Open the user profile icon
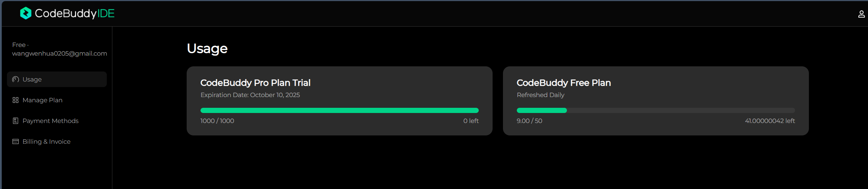The height and width of the screenshot is (189, 868). [861, 14]
